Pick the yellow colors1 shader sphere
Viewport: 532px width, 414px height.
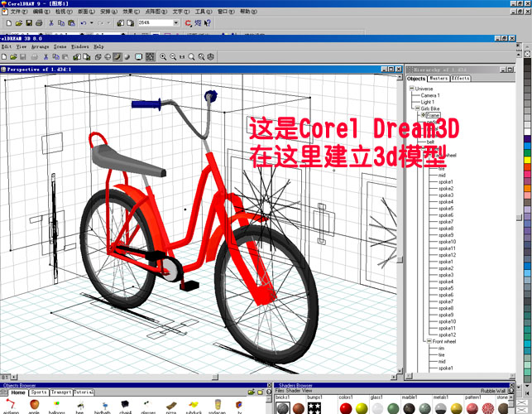362,408
